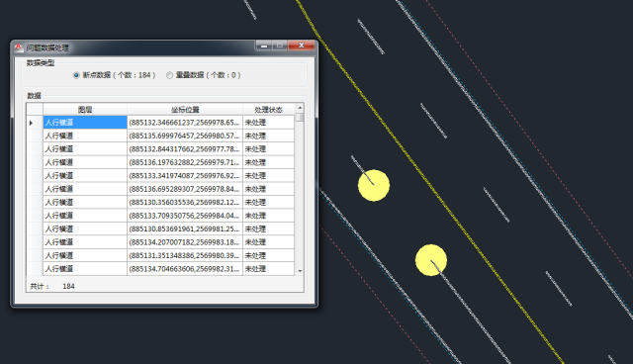Click the last visible row 885134.704663606
The height and width of the screenshot is (364, 633).
169,269
